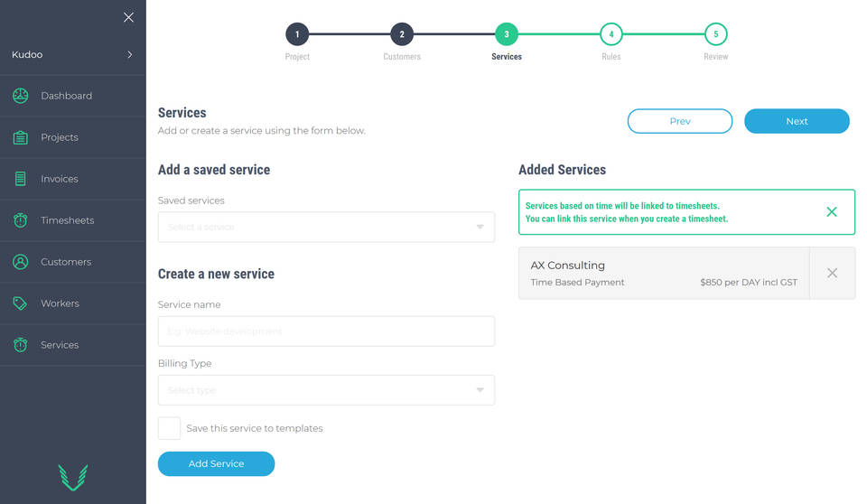Screen dimensions: 867x504
Task: Click the Projects clipboard icon
Action: point(21,137)
